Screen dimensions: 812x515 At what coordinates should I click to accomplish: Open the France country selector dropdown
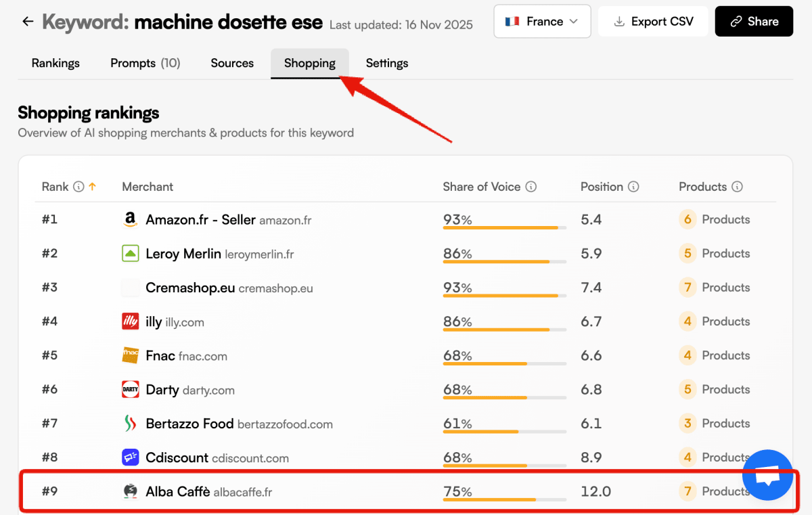(542, 21)
